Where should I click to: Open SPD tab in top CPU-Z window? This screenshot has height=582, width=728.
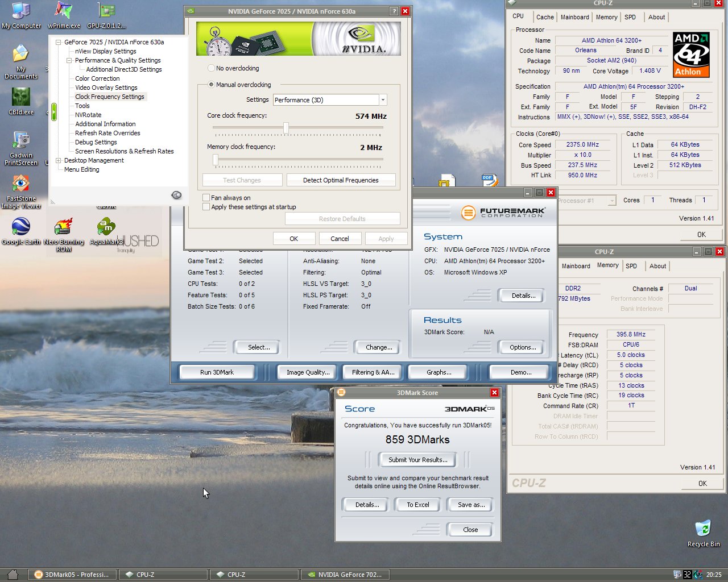point(630,17)
